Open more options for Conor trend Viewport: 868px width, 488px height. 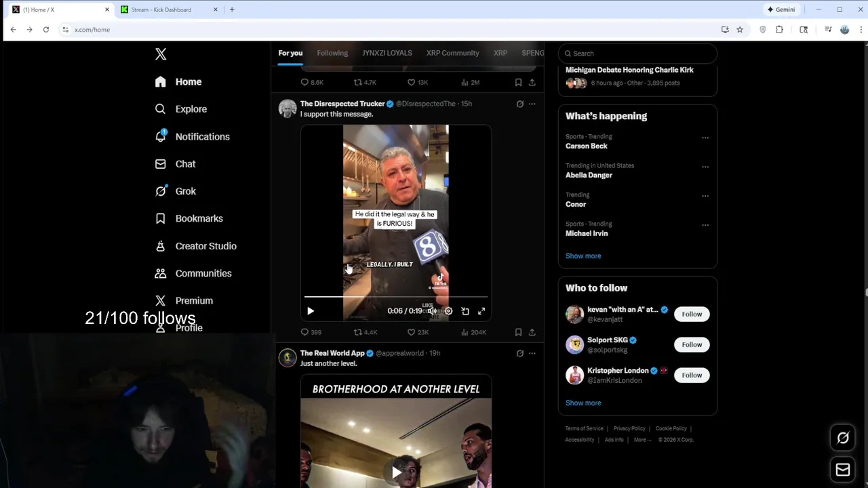pyautogui.click(x=705, y=196)
